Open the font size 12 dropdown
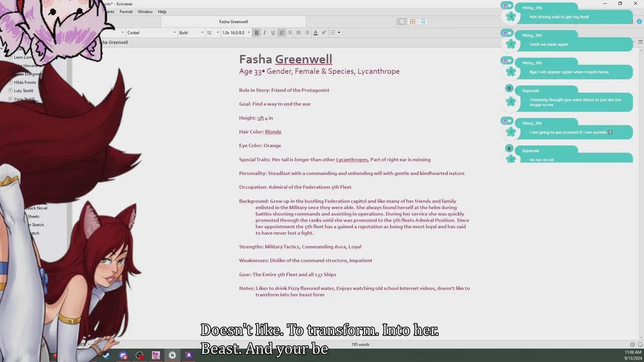644x362 pixels. click(213, 33)
